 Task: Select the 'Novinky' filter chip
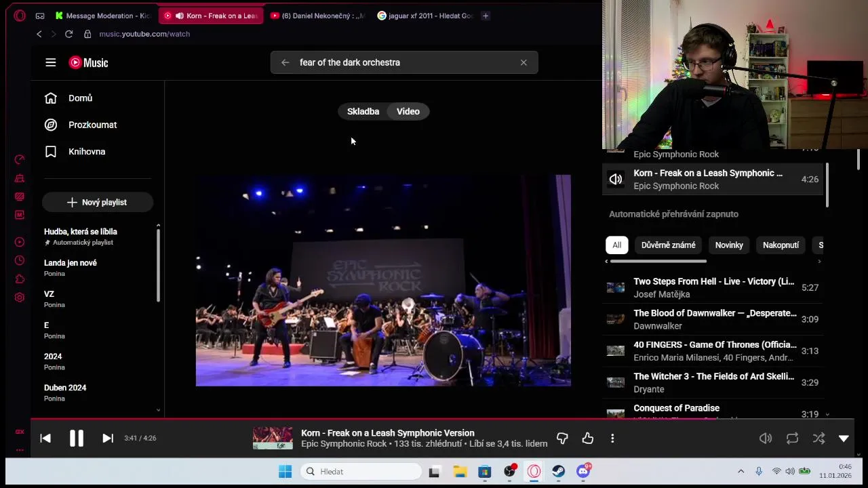[x=729, y=245]
